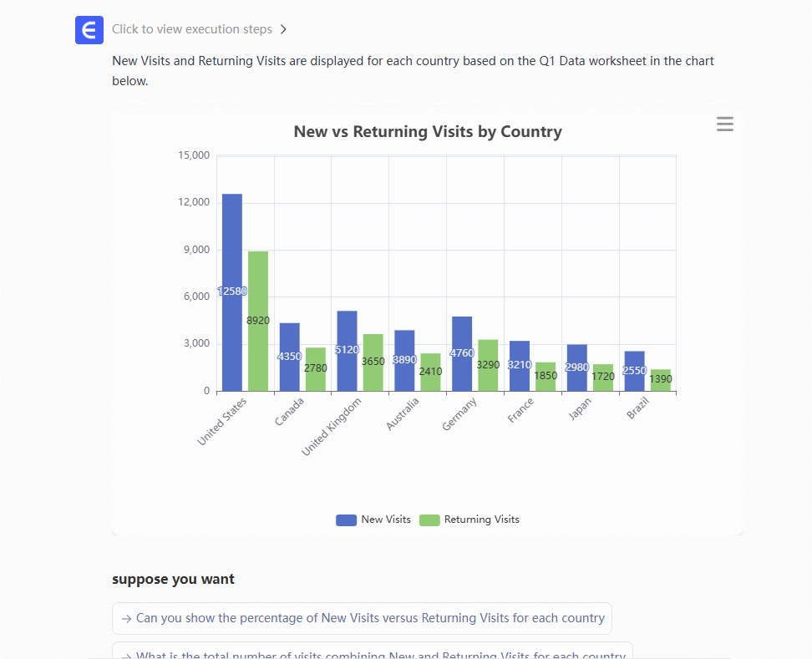The height and width of the screenshot is (659, 812).
Task: Click the blue New Visits legend swatch
Action: point(346,520)
